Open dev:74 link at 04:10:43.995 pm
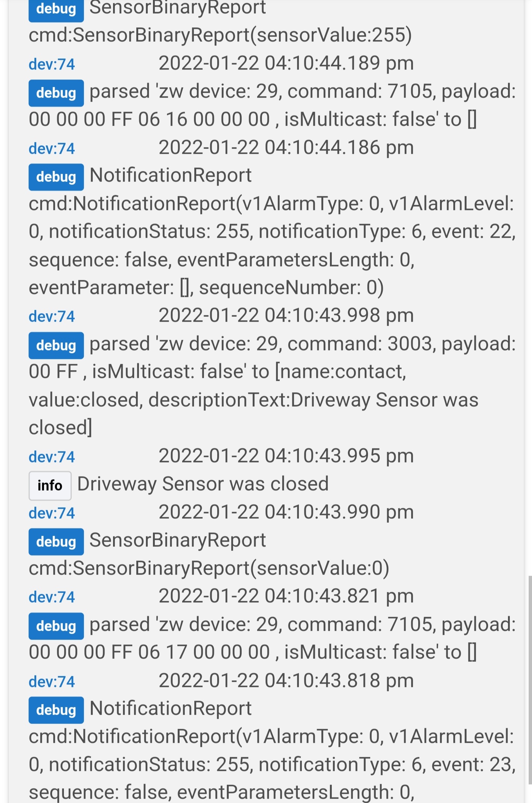The image size is (532, 803). (52, 457)
